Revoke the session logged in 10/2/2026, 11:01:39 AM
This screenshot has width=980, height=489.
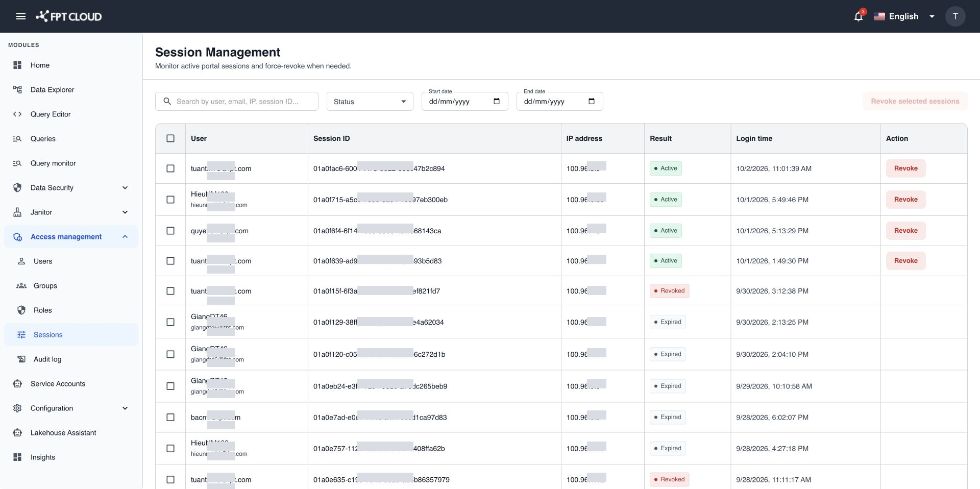point(905,168)
